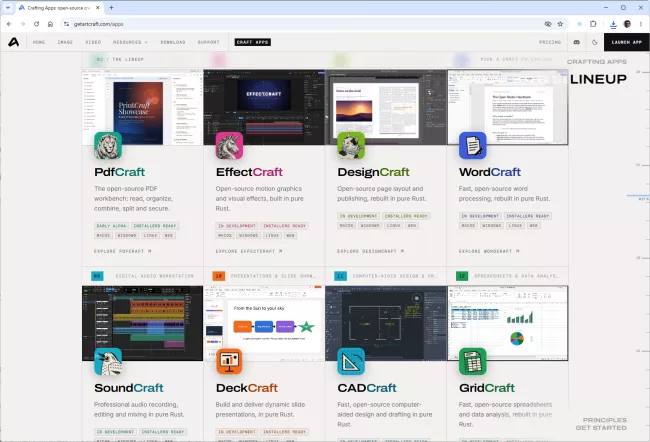The width and height of the screenshot is (650, 442).
Task: Open the browser extensions puzzle icon
Action: click(x=593, y=24)
